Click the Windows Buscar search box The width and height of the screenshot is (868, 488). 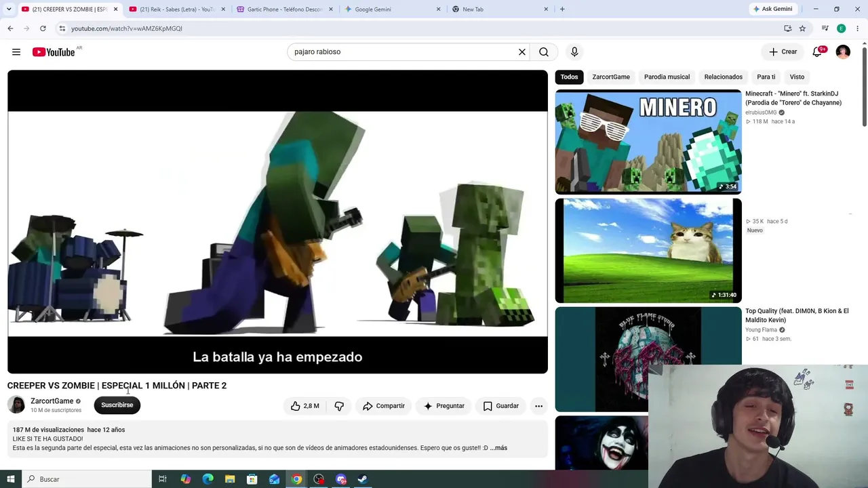(x=87, y=479)
